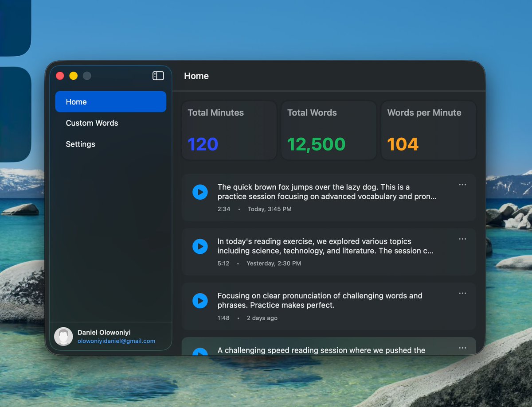Click the 5:12 duration label
532x407 pixels.
click(x=223, y=264)
